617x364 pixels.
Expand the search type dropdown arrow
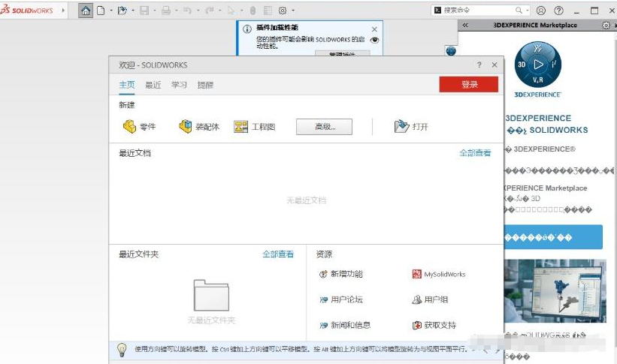[x=527, y=11]
